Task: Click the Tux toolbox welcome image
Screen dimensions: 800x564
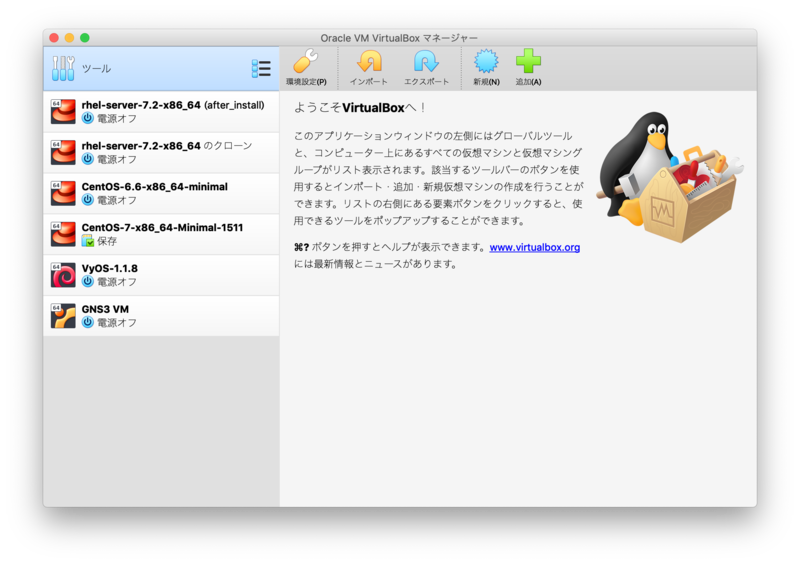Action: (669, 177)
